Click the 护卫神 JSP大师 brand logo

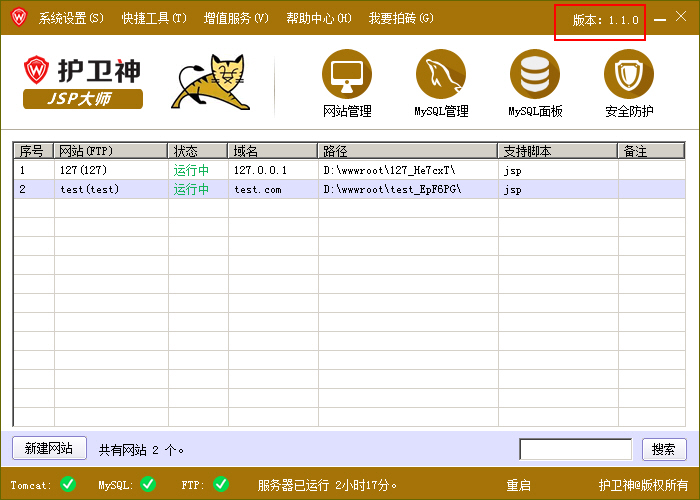pos(83,82)
